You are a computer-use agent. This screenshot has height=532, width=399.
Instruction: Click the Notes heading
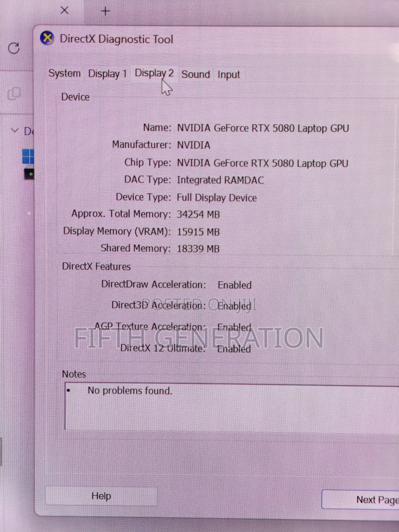74,374
